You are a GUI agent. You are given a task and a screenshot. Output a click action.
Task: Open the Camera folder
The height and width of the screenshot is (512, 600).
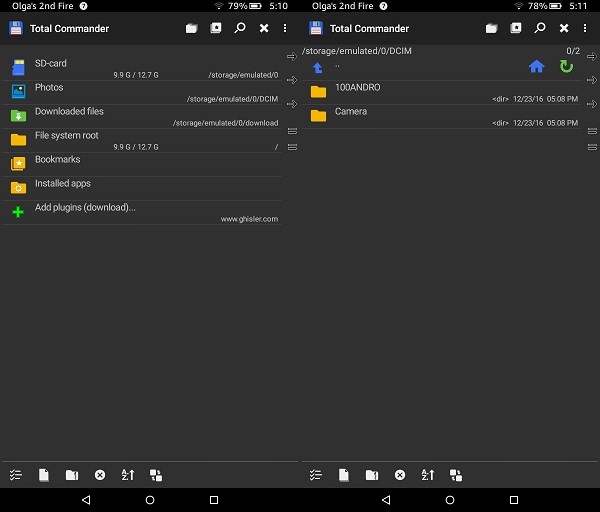(442, 116)
